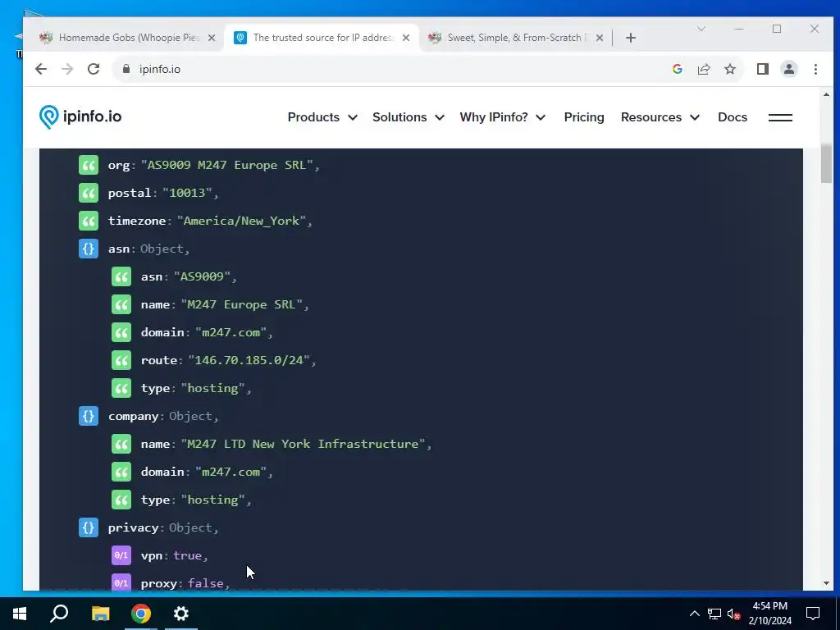
Task: Click the string icon beside timezone
Action: coord(89,221)
